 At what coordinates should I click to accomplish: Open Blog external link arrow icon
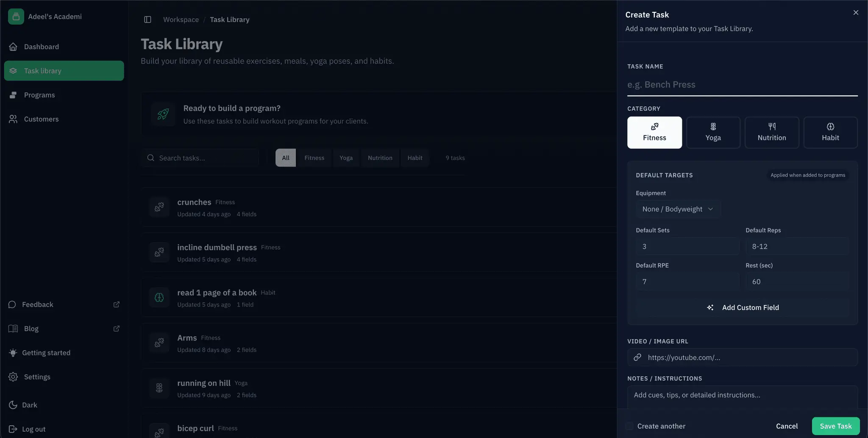tap(117, 329)
